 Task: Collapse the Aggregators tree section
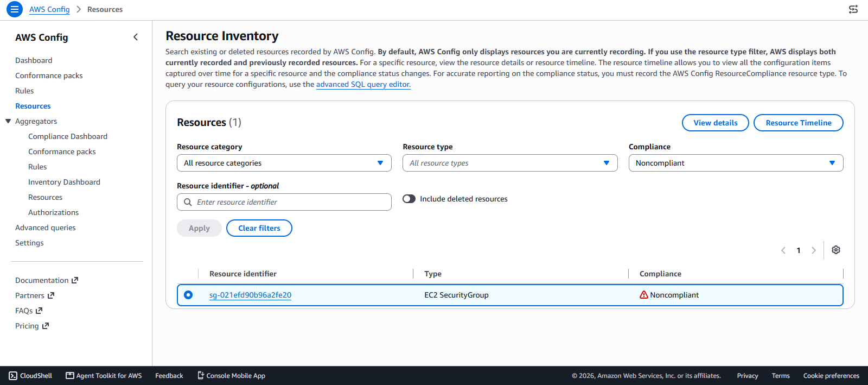[8, 121]
